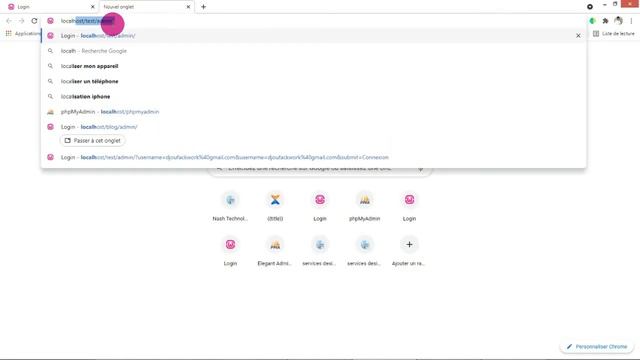Open the 'Liste de lecture' reading list

tap(613, 33)
